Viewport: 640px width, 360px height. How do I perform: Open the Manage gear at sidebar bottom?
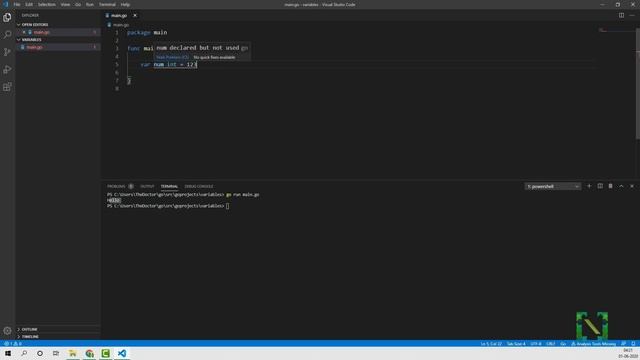[7, 331]
